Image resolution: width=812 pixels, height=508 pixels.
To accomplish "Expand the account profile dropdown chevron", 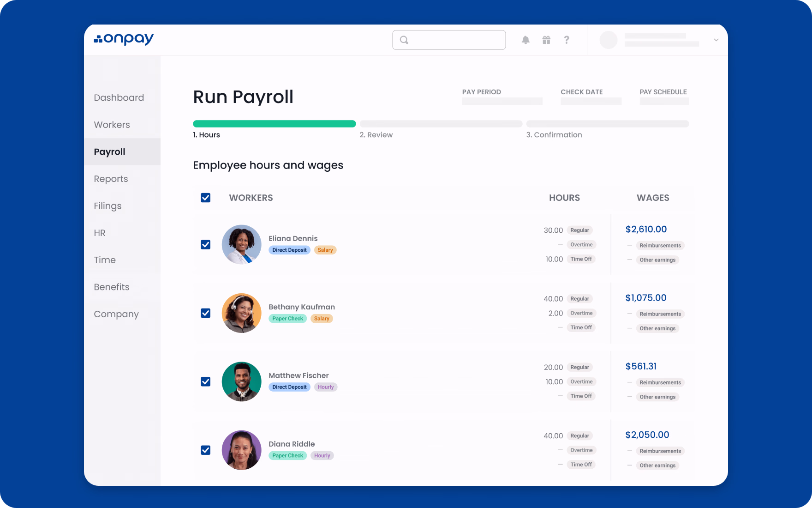I will click(x=716, y=40).
